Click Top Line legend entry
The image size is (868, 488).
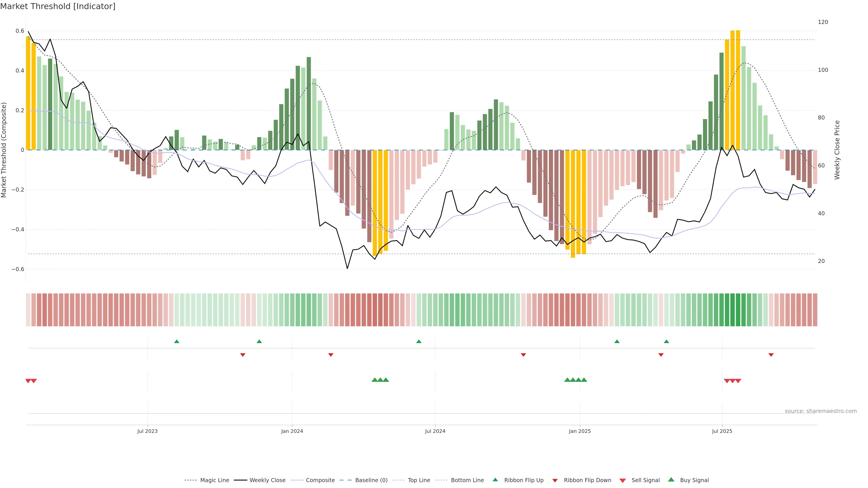(x=419, y=480)
